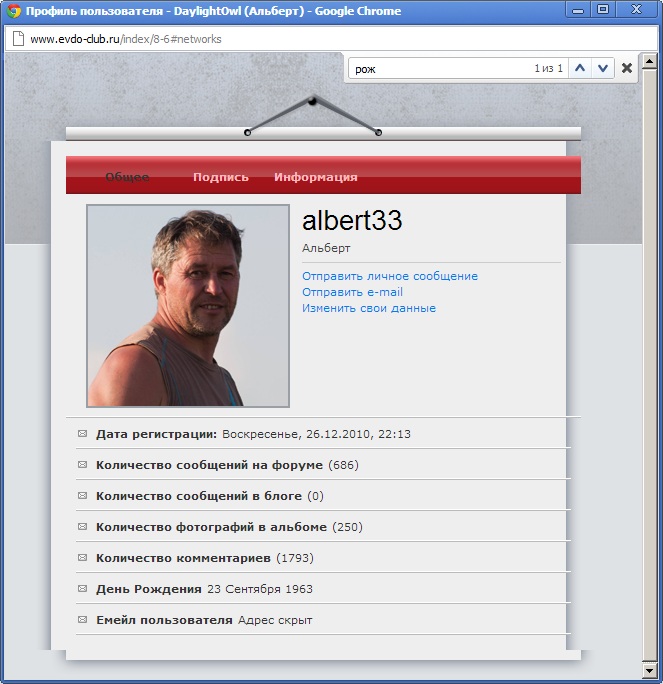Minimize the Chrome window
The width and height of the screenshot is (663, 684).
tap(578, 10)
